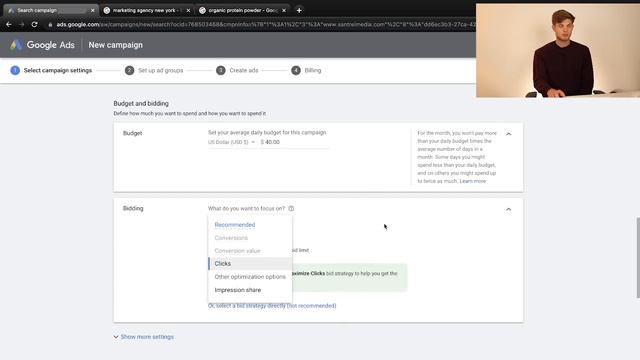Switch to organic protein powder tab

click(x=242, y=10)
